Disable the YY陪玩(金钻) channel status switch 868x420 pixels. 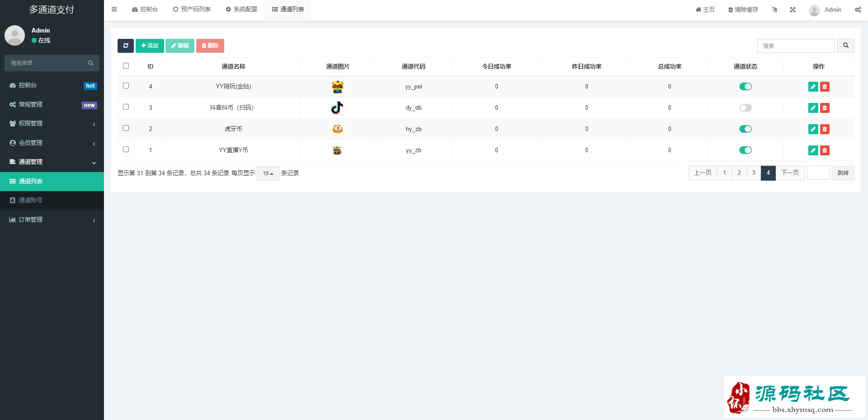[x=745, y=87]
